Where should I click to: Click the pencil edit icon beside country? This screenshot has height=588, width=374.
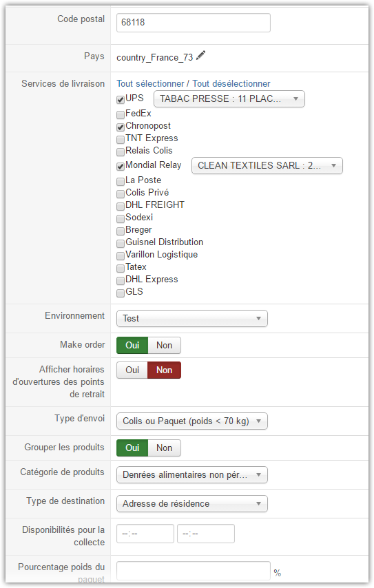click(x=201, y=56)
